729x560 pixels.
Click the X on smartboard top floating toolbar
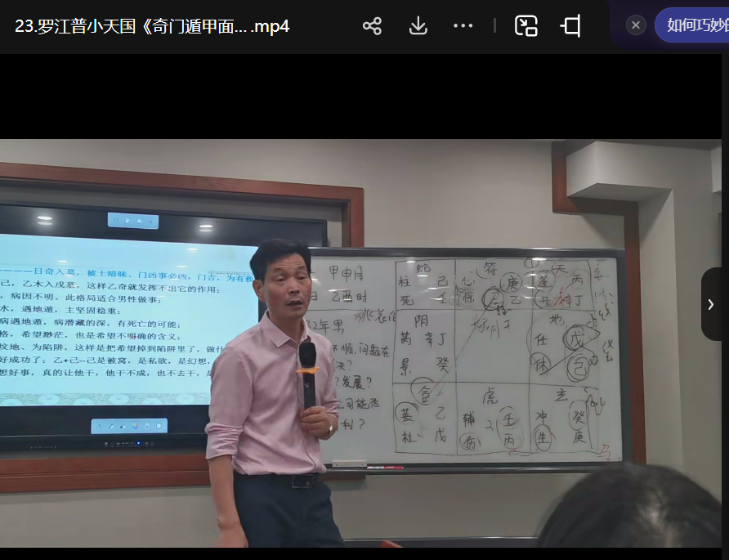pos(151,221)
